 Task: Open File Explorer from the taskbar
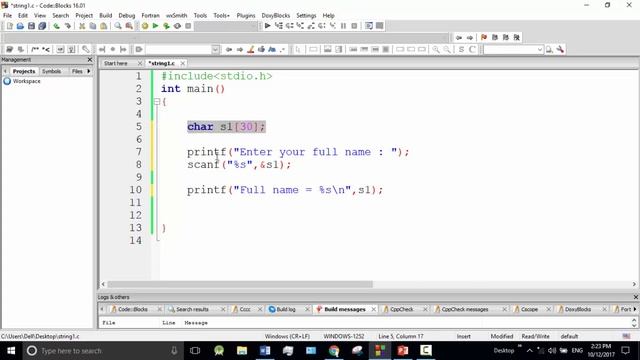pos(242,351)
